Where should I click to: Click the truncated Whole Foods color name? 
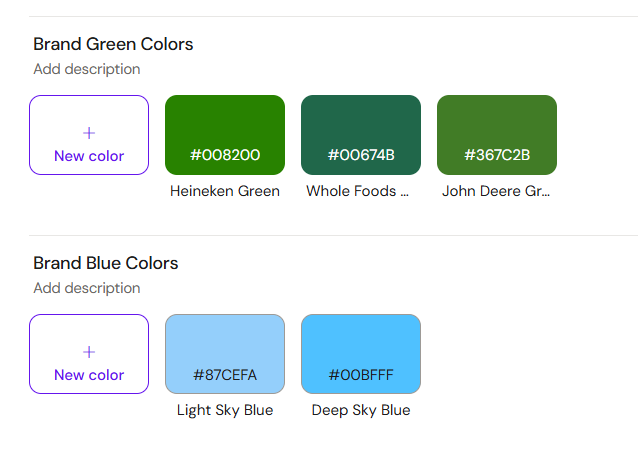pyautogui.click(x=358, y=191)
